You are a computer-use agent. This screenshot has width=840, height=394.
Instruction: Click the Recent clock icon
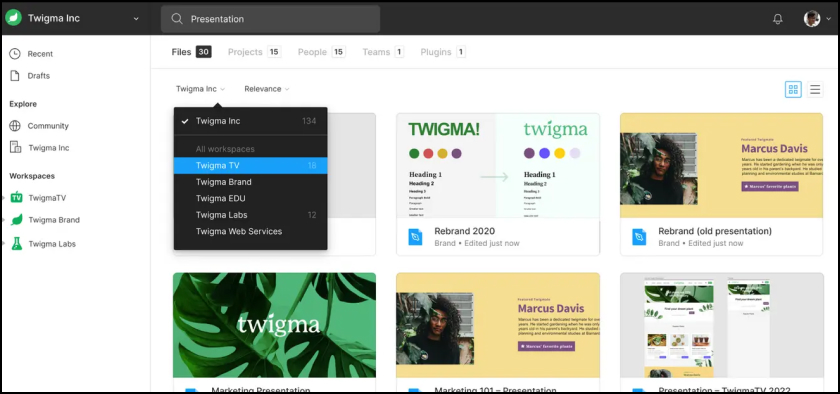15,54
